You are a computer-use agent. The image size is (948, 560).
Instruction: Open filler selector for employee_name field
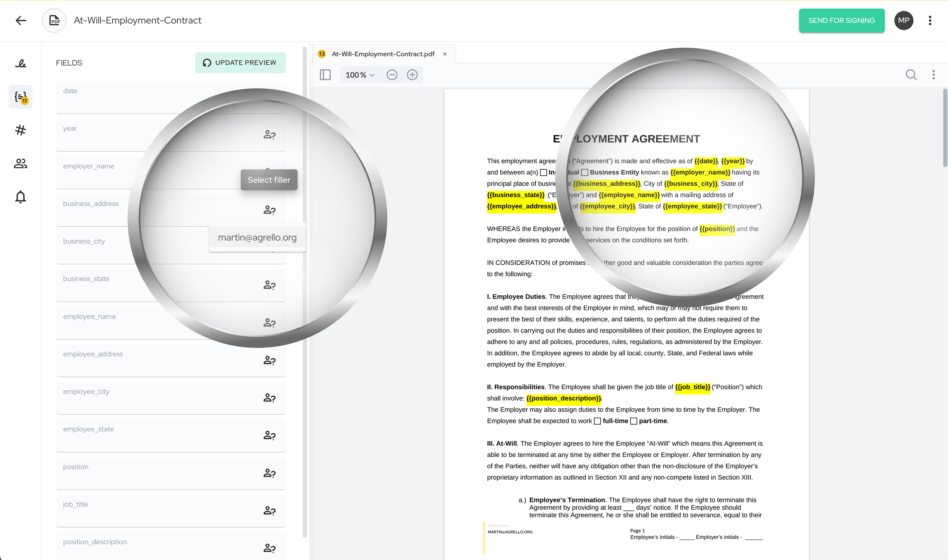pyautogui.click(x=270, y=323)
